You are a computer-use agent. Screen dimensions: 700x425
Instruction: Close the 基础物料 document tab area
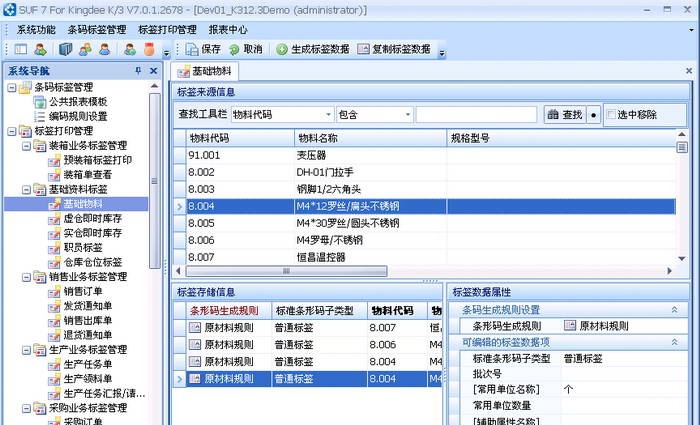pyautogui.click(x=689, y=71)
